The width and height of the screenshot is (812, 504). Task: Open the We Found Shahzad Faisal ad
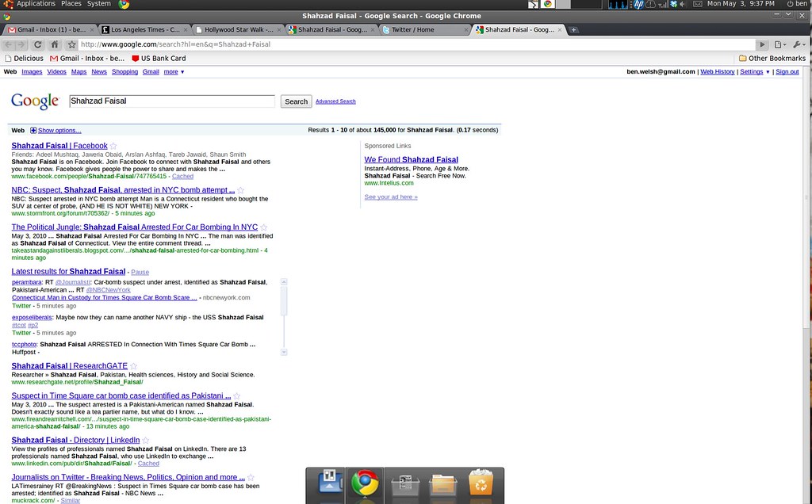pos(412,160)
